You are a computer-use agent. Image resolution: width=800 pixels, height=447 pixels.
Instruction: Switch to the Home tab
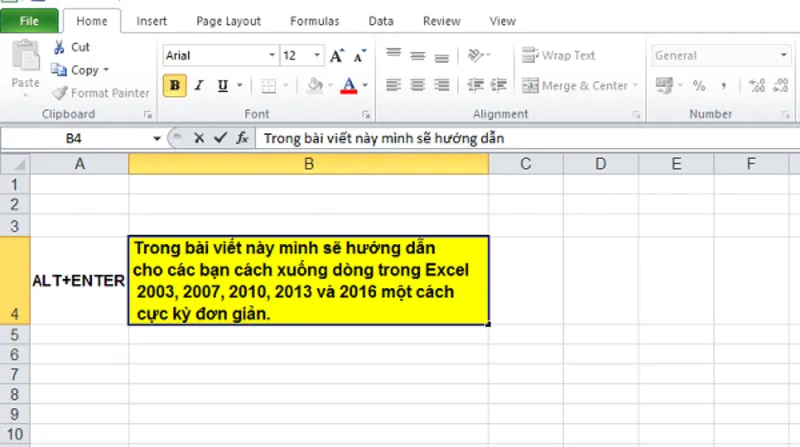tap(92, 21)
